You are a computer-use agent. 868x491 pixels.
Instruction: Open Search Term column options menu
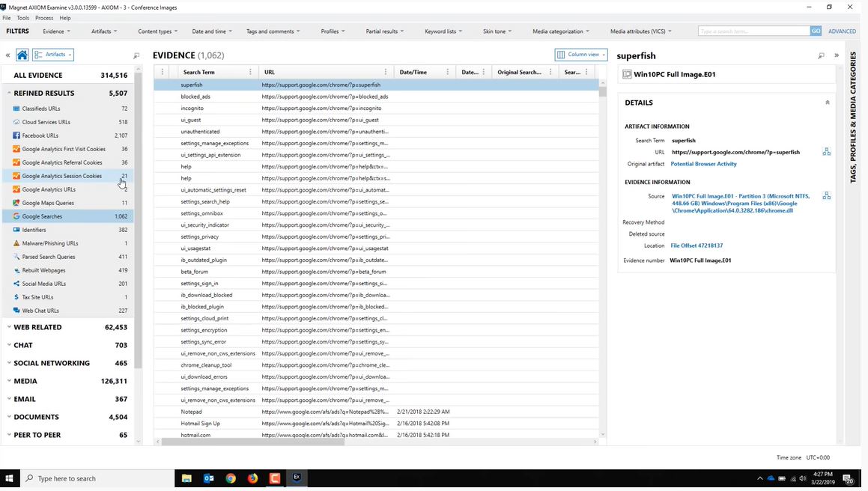tap(250, 72)
